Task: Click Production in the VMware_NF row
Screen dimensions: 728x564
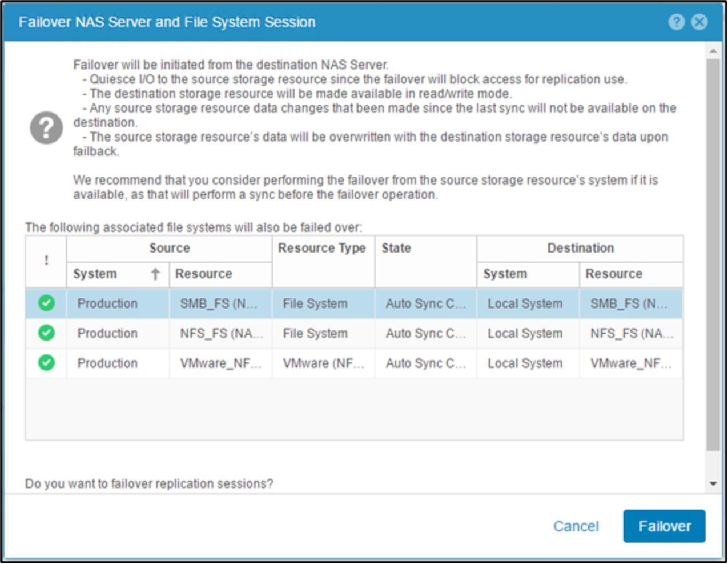Action: pyautogui.click(x=118, y=363)
